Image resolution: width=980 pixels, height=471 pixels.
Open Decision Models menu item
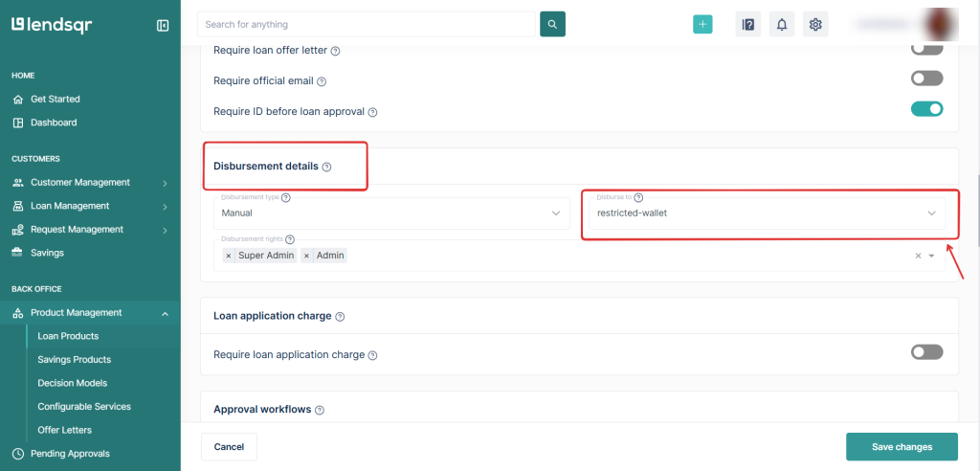pos(72,383)
